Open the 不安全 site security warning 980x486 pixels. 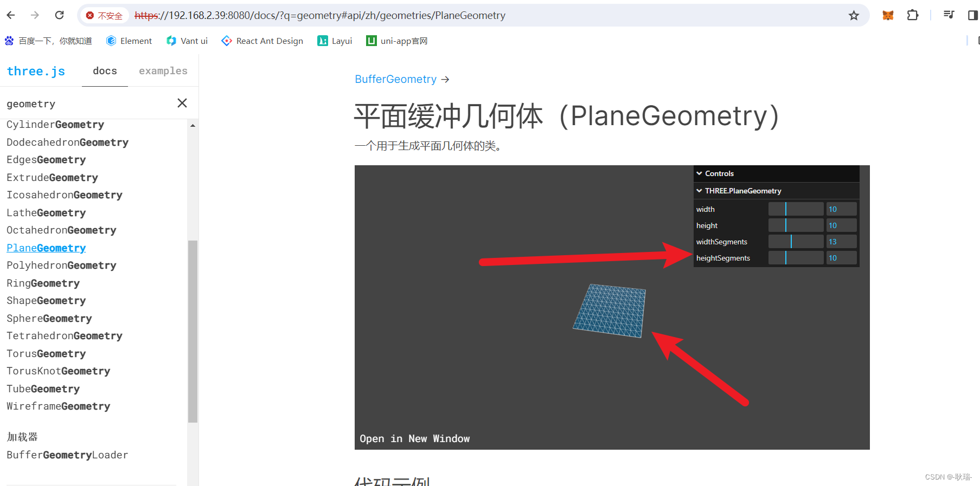coord(105,16)
